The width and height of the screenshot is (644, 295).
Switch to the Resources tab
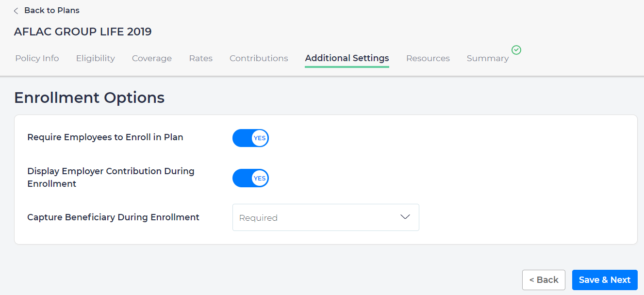[428, 58]
